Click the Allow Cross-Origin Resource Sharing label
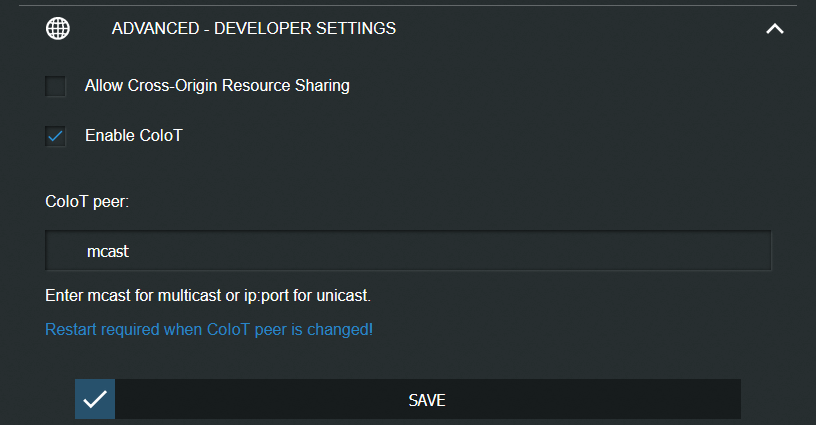Viewport: 816px width, 425px height. (x=217, y=85)
